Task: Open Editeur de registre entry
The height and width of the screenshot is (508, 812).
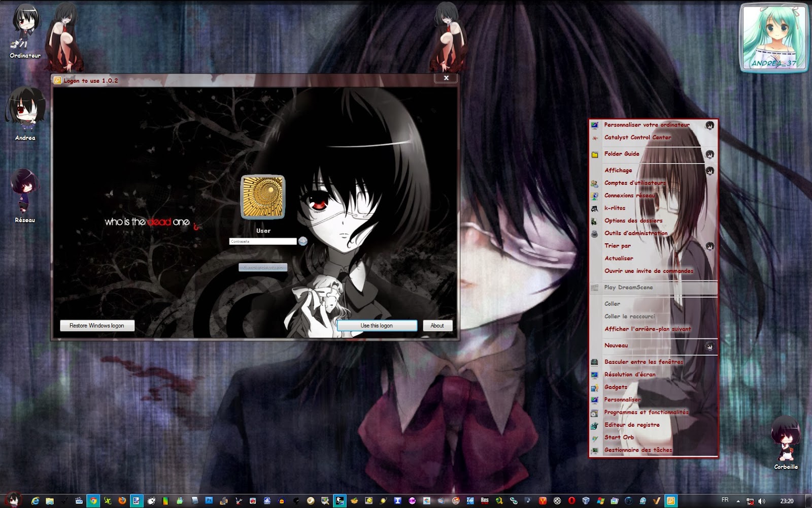Action: pyautogui.click(x=653, y=425)
